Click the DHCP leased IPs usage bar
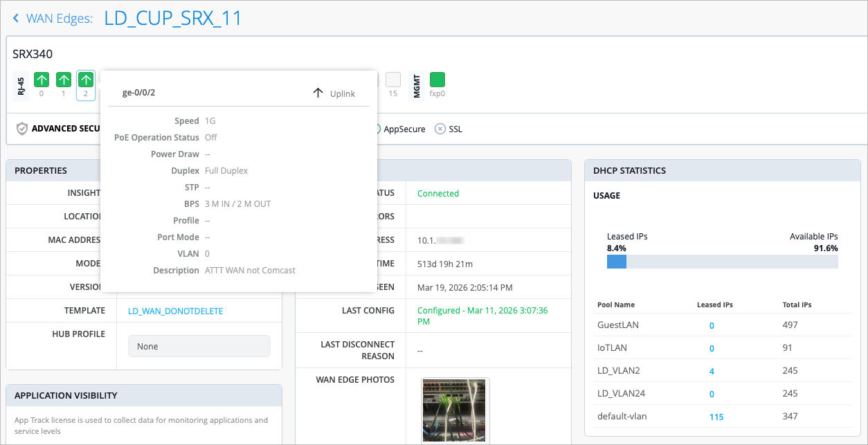The height and width of the screenshot is (445, 868). tap(722, 262)
